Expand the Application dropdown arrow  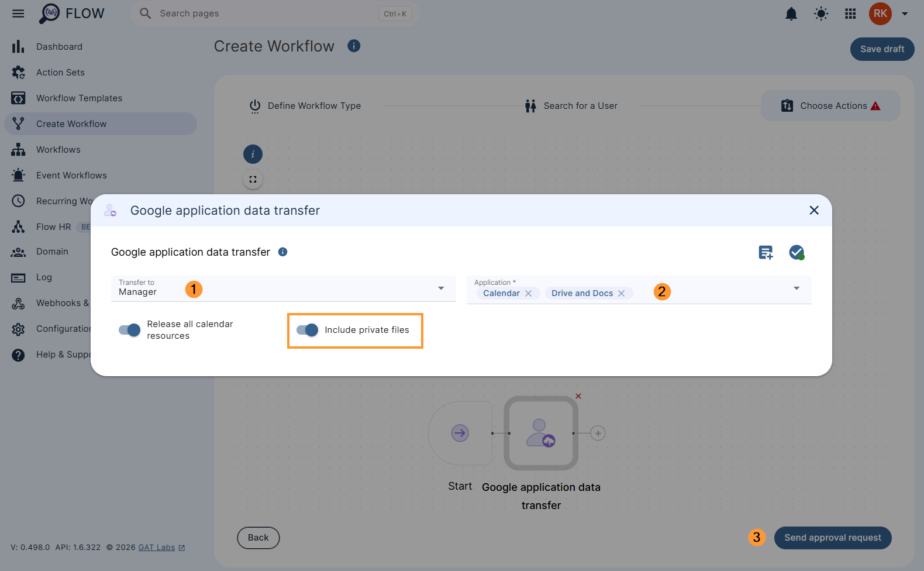(x=797, y=288)
